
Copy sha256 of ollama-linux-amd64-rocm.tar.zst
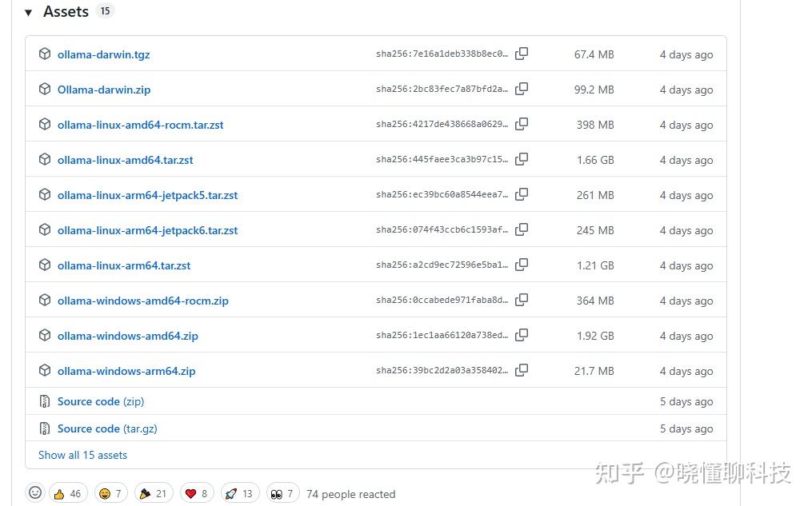pos(522,124)
